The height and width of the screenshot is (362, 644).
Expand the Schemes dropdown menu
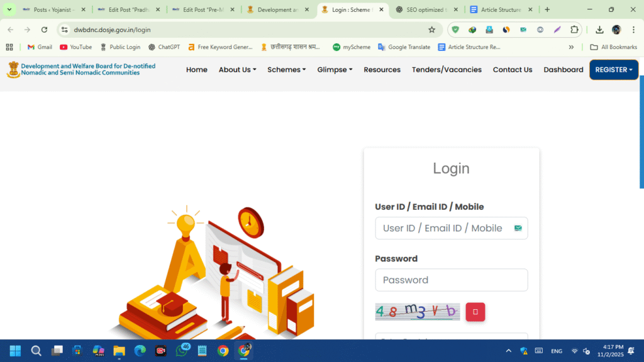[286, 70]
